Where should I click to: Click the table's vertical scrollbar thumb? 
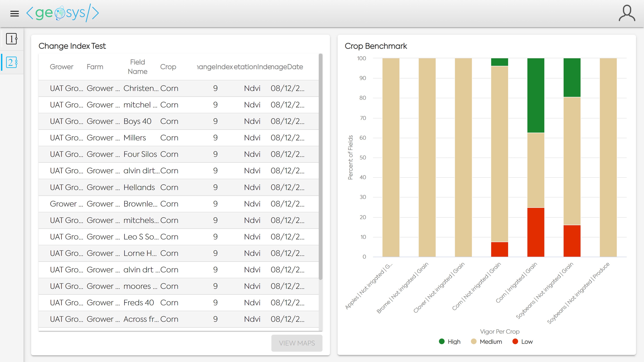(321, 166)
